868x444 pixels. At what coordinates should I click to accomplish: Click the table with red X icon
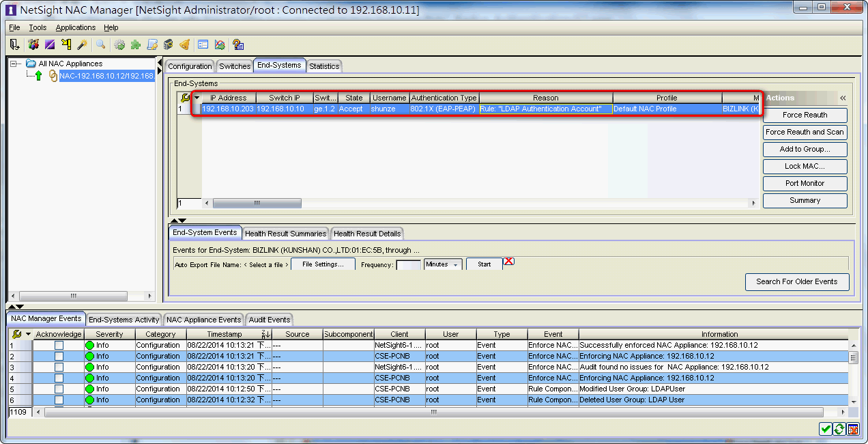click(853, 429)
